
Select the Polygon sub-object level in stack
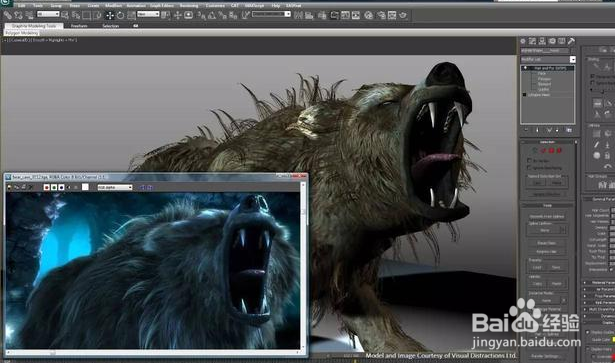tap(544, 79)
